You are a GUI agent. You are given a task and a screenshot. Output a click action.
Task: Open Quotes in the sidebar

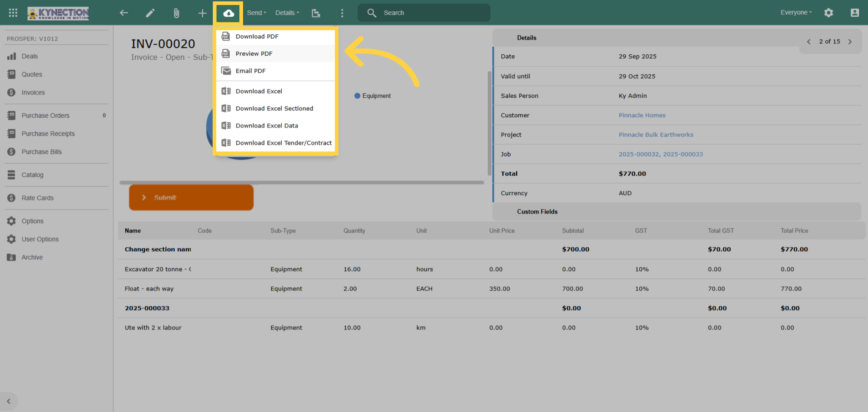[x=56, y=74]
